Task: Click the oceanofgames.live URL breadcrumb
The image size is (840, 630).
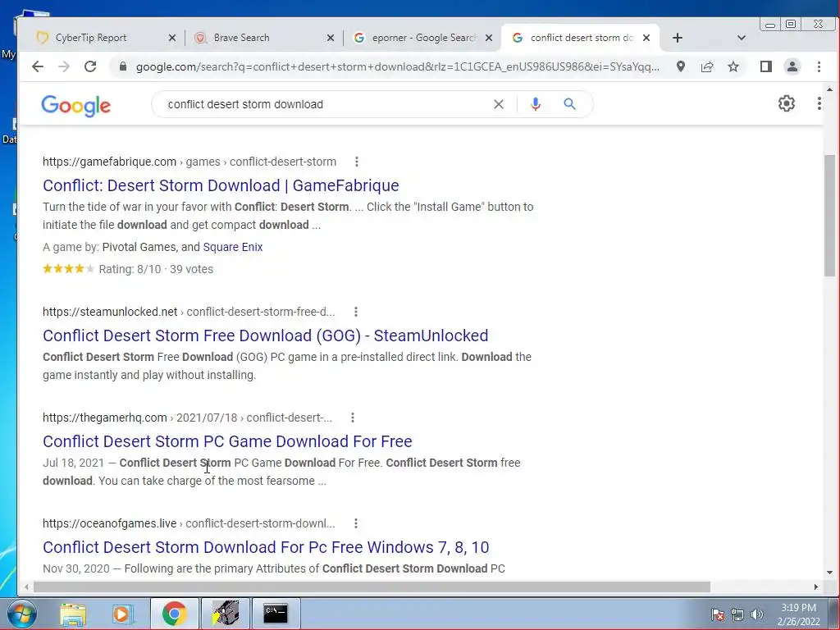Action: [x=189, y=523]
